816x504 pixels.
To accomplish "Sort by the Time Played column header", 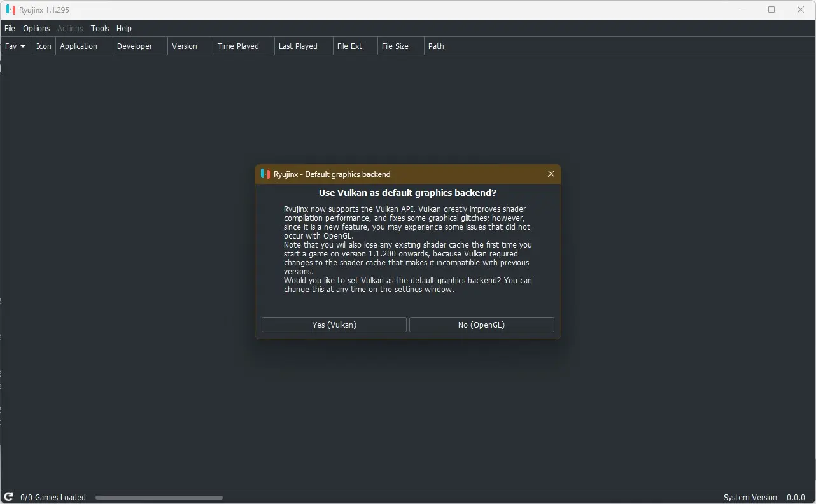I will pos(243,46).
